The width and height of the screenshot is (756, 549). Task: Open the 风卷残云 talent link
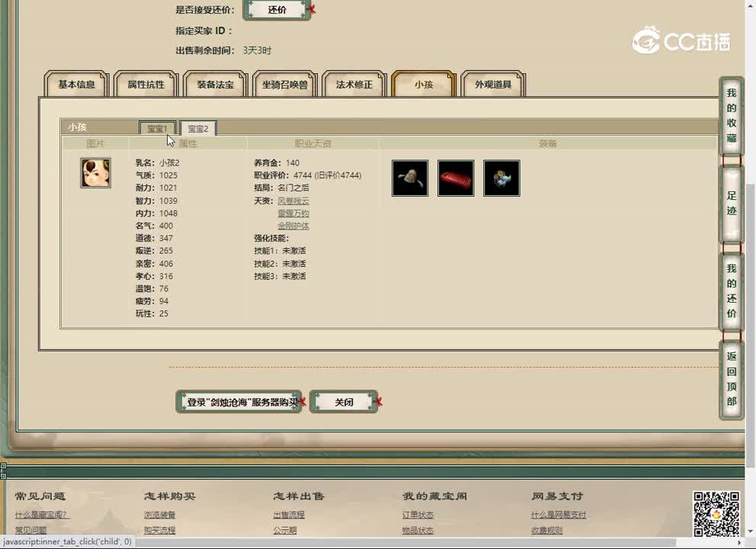pyautogui.click(x=293, y=201)
